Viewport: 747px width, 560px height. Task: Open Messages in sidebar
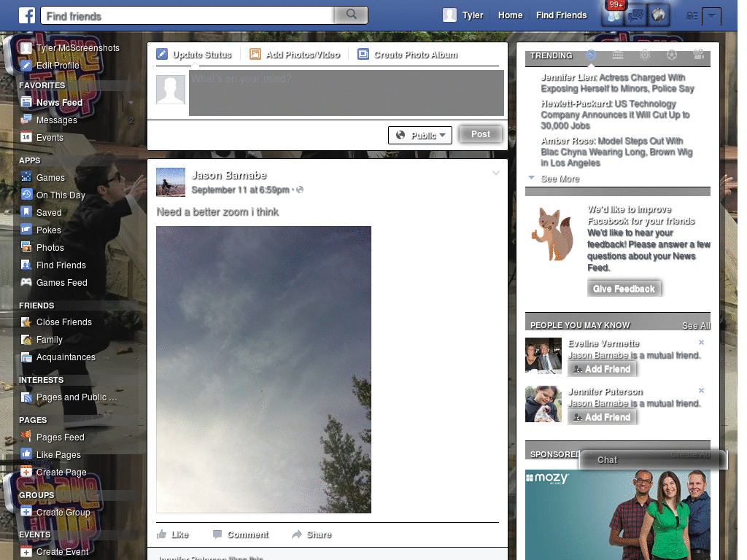(x=56, y=120)
